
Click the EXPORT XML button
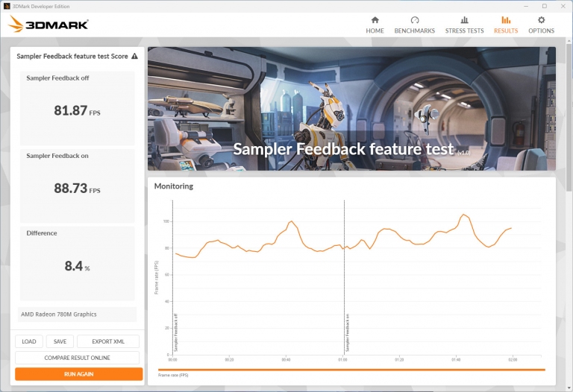pos(108,341)
